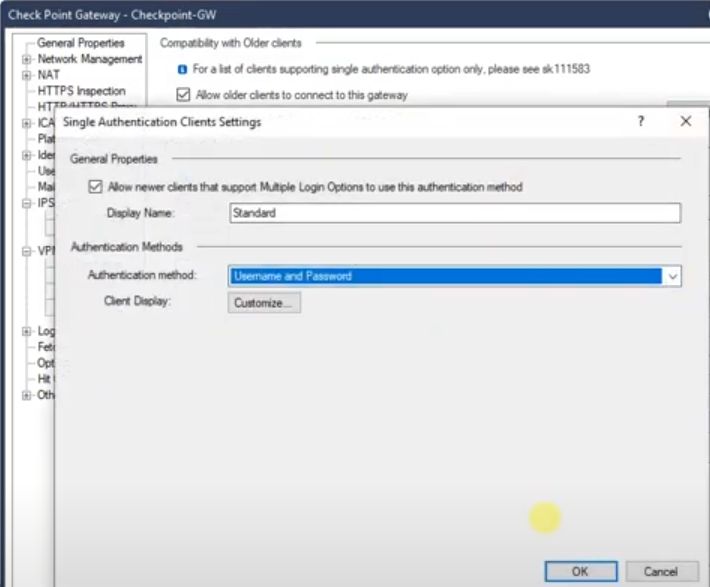Click the Display Name field containing Standard
The image size is (710, 587).
[x=455, y=213]
